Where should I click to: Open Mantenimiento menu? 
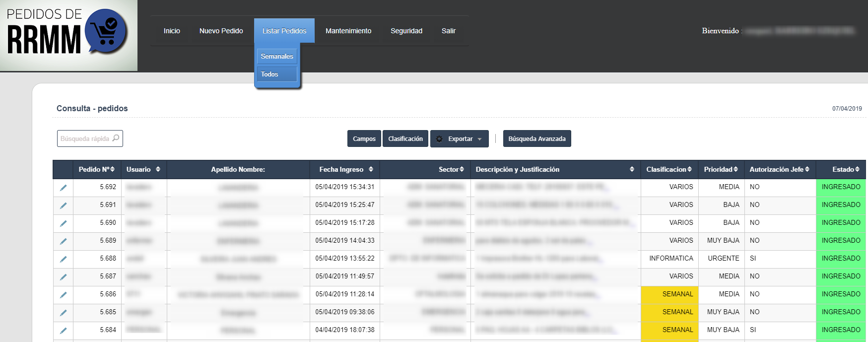point(348,31)
